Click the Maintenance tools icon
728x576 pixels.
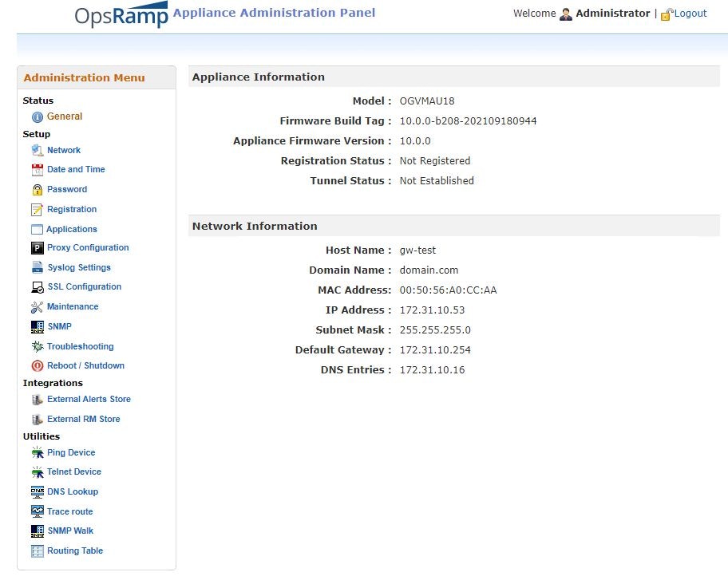[37, 307]
